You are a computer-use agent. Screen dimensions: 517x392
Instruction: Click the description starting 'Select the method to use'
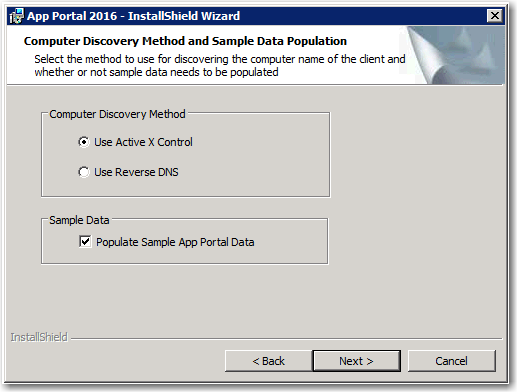220,66
